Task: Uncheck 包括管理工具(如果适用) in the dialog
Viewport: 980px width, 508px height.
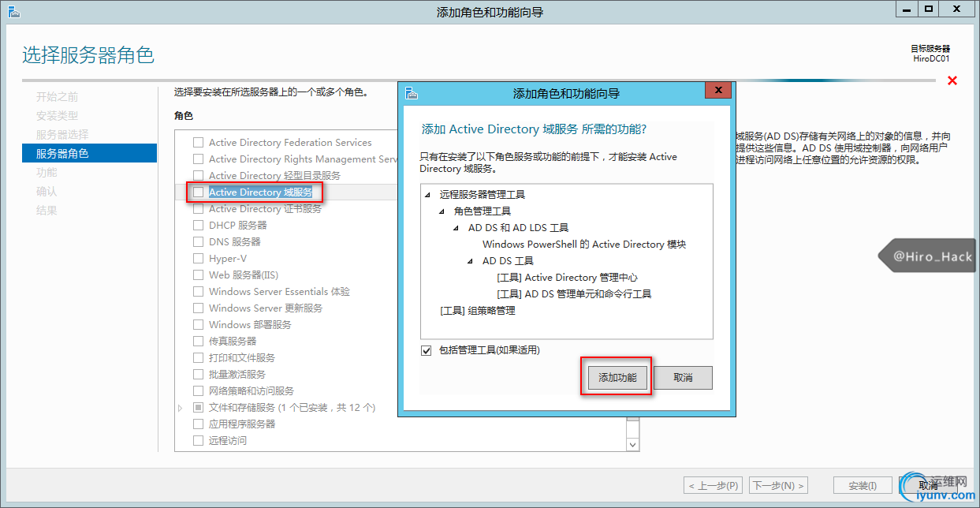Action: 427,350
